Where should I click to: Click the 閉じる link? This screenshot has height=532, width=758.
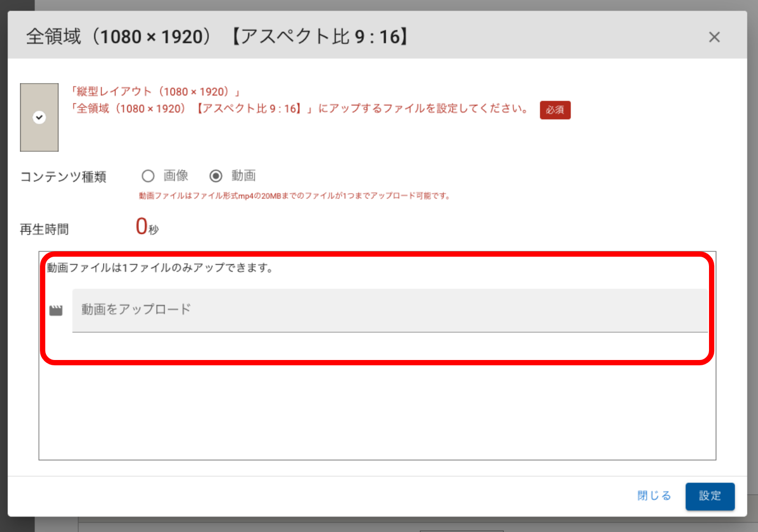point(654,496)
